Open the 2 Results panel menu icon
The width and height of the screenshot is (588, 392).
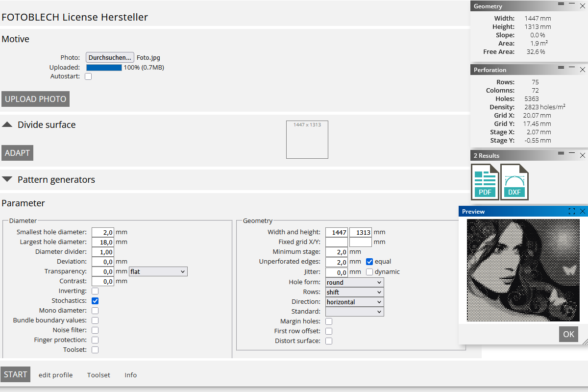[x=561, y=153]
